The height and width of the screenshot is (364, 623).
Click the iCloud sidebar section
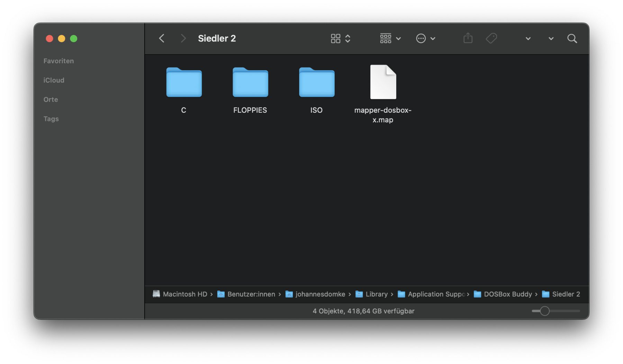(x=54, y=80)
